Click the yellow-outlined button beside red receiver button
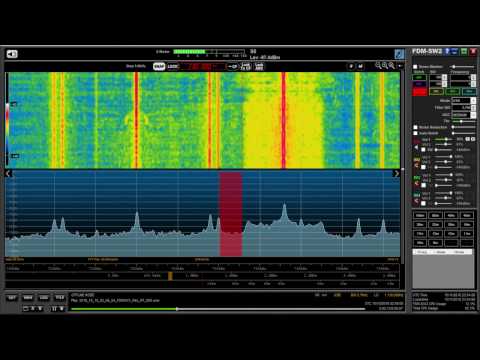The width and height of the screenshot is (480, 360). pyautogui.click(x=436, y=91)
